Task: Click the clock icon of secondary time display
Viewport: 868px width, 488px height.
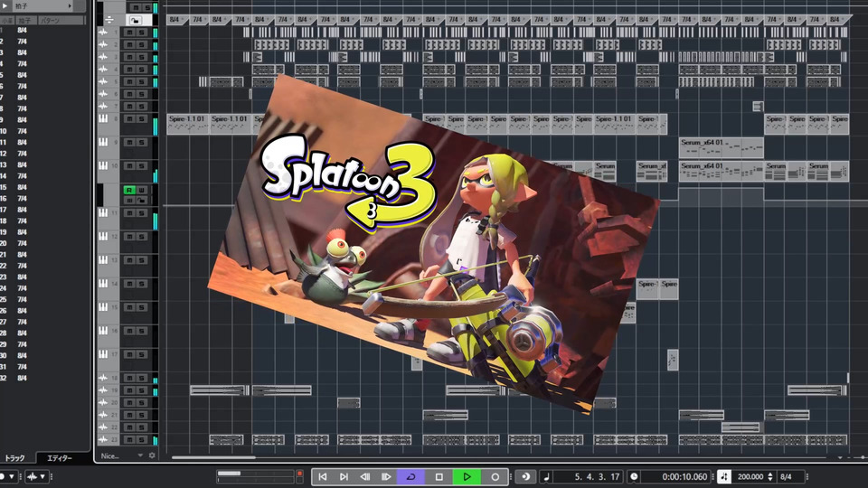Action: pos(634,476)
